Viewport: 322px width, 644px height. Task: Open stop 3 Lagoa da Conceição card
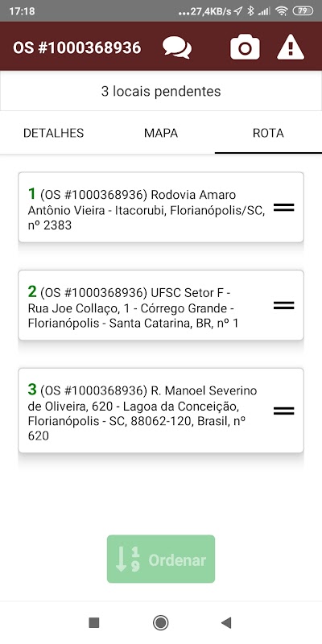[x=161, y=411]
